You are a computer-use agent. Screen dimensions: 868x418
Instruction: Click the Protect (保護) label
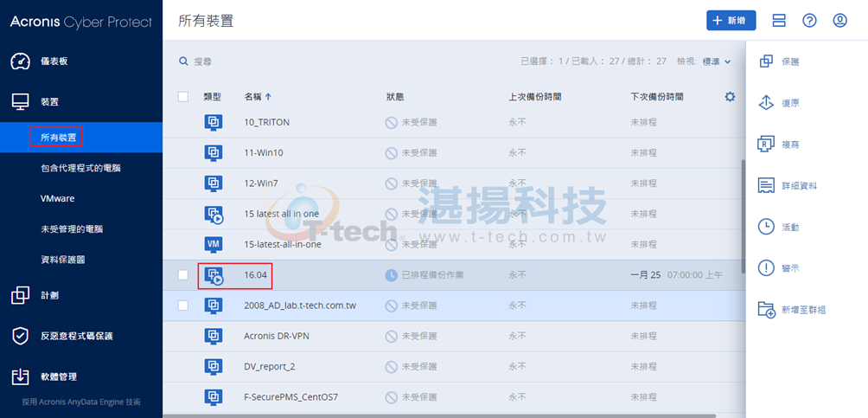[790, 61]
